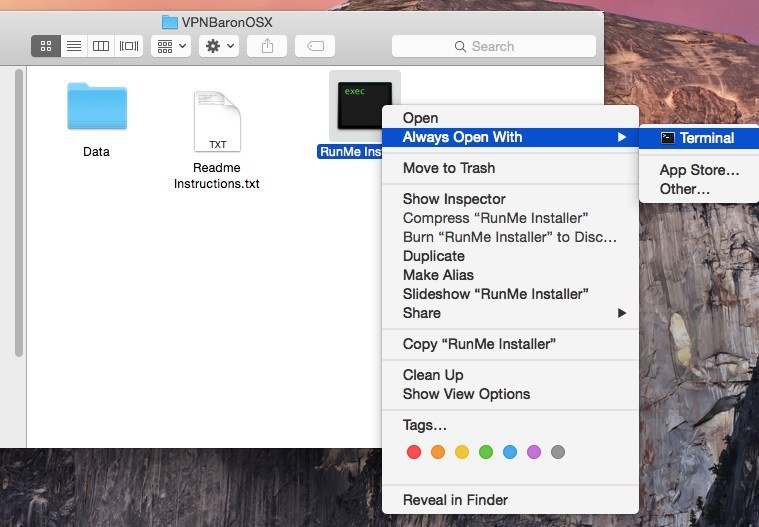Apply the yellow tag color
The width and height of the screenshot is (759, 527).
(462, 452)
